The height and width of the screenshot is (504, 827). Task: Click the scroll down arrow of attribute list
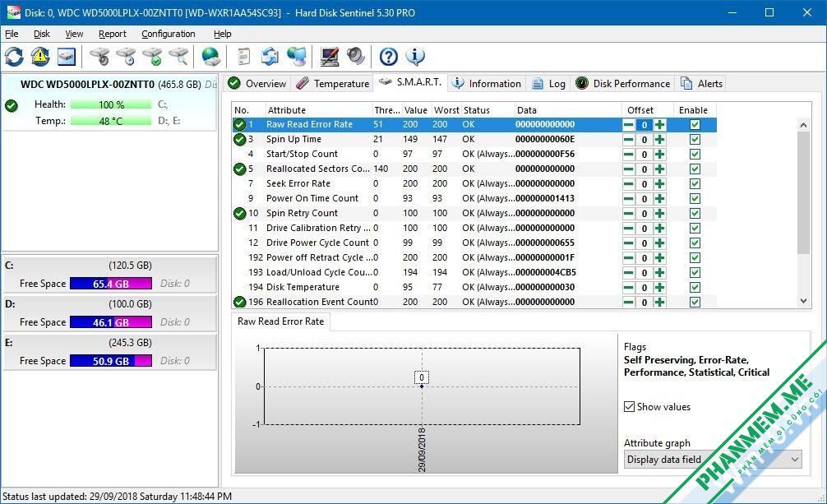[803, 301]
